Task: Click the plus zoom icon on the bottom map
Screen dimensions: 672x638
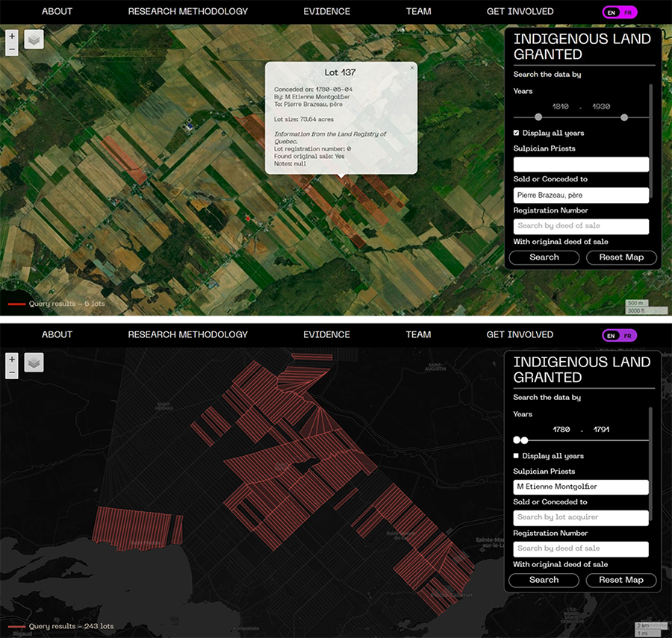Action: pyautogui.click(x=11, y=359)
